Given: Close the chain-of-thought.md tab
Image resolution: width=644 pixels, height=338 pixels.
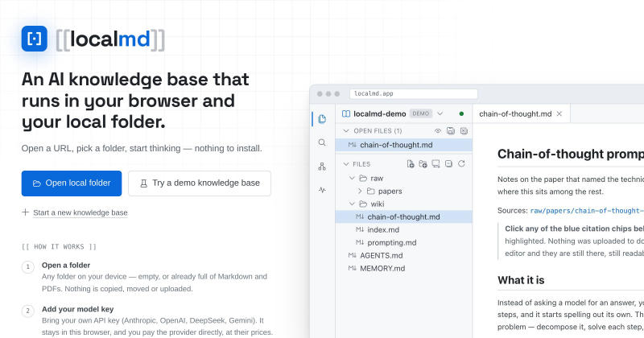Looking at the screenshot, I should tap(559, 113).
